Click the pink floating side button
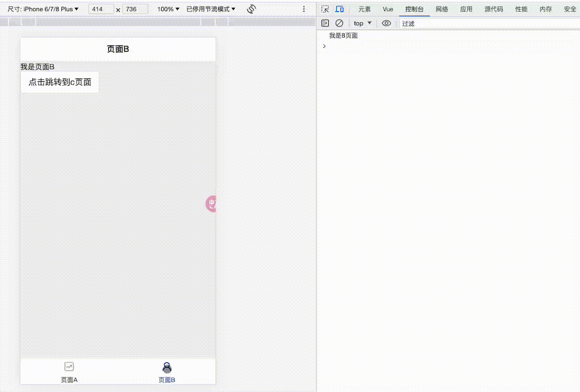Screen dimensions: 580x392 point(211,204)
